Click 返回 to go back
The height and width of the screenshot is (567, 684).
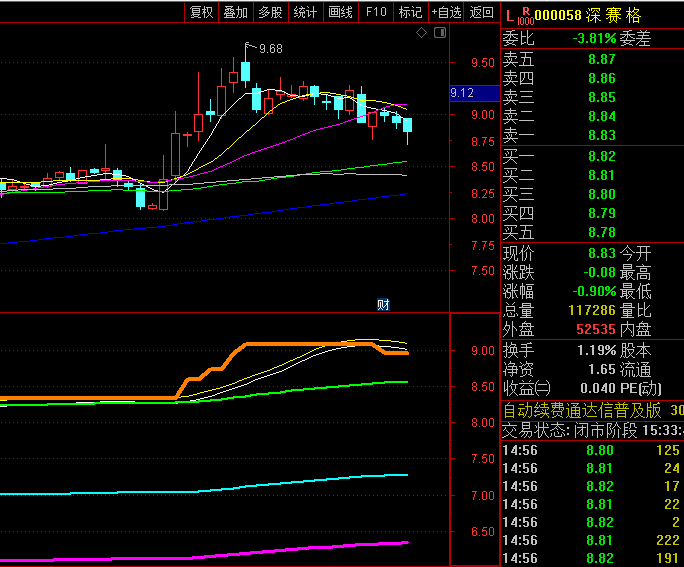[x=482, y=12]
